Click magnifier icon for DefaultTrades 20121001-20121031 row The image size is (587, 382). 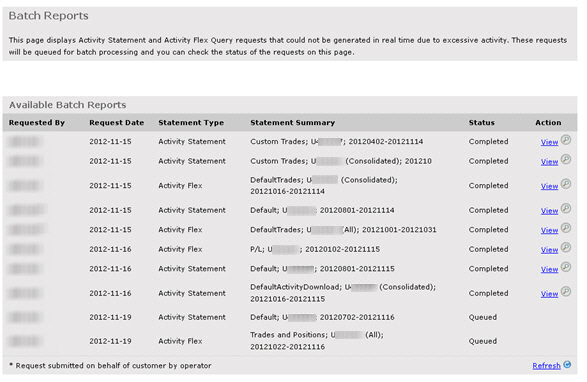coord(566,228)
